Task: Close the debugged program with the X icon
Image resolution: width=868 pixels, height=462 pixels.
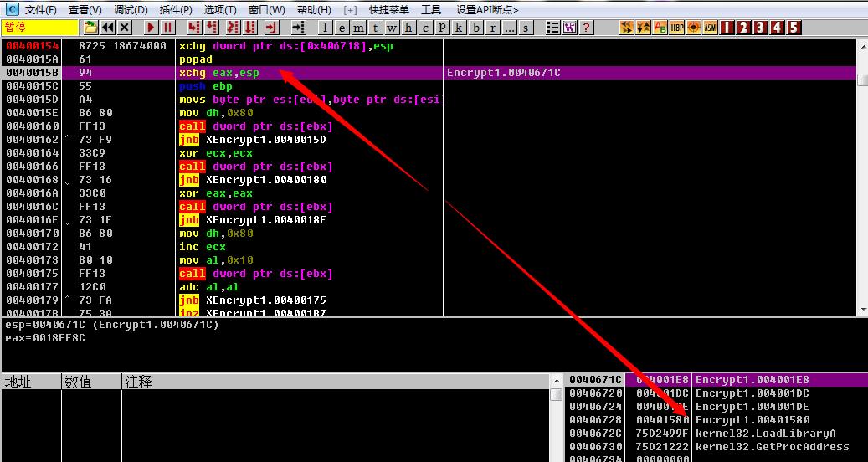Action: pos(125,28)
